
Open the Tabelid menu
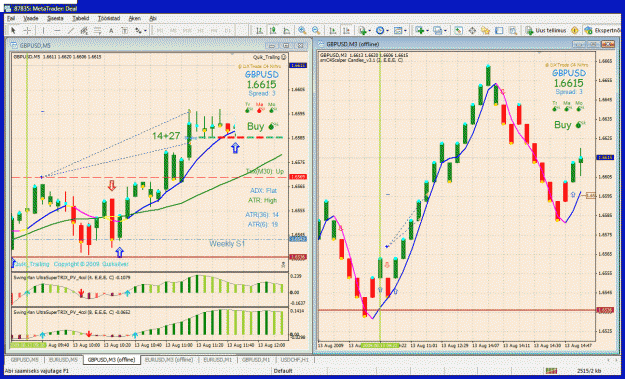(80, 18)
